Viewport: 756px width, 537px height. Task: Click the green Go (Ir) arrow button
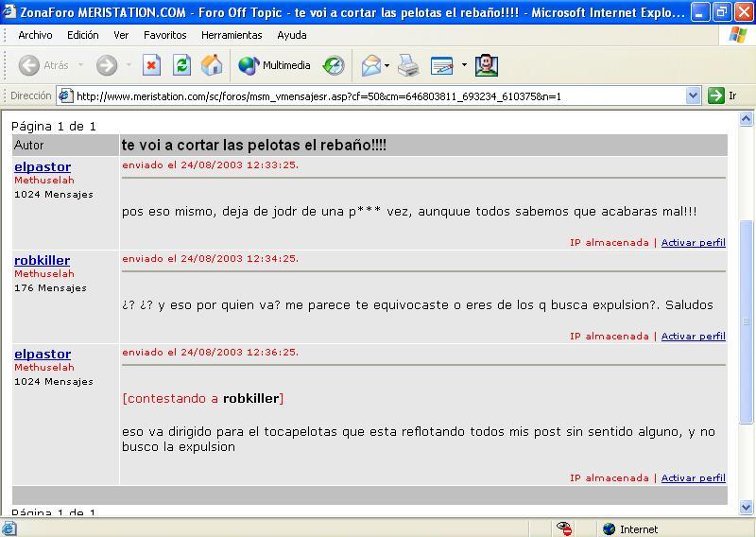[716, 95]
